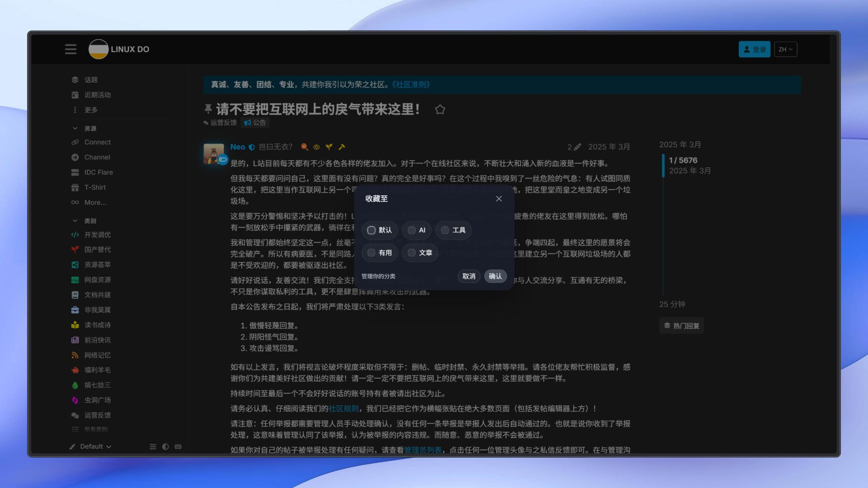Select the 文章 bookmark category option
The image size is (868, 488).
[420, 253]
